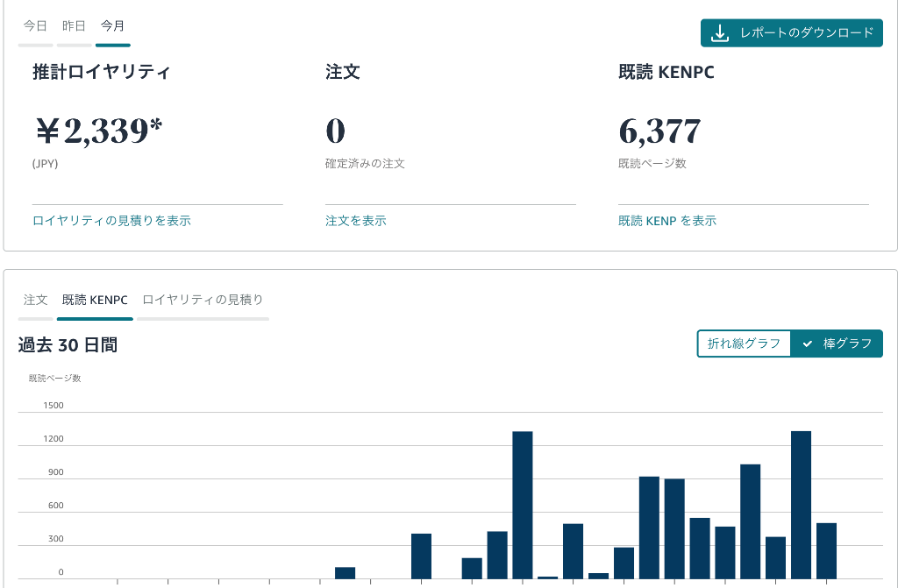Select the 既読 KENPC chart tab
This screenshot has width=898, height=588.
pyautogui.click(x=94, y=300)
